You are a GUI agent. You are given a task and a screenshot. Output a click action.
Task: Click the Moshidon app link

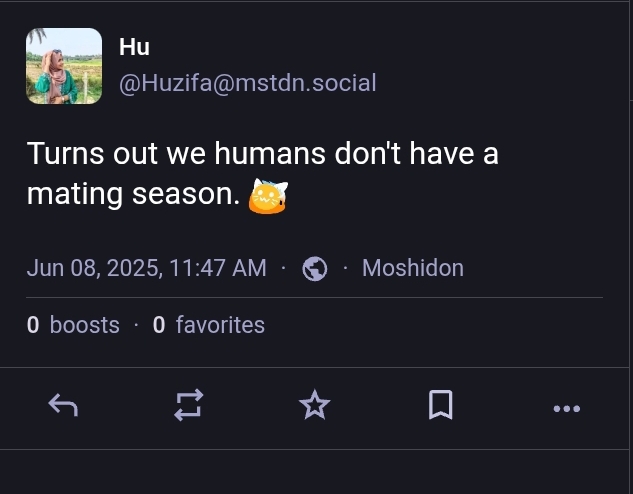412,268
